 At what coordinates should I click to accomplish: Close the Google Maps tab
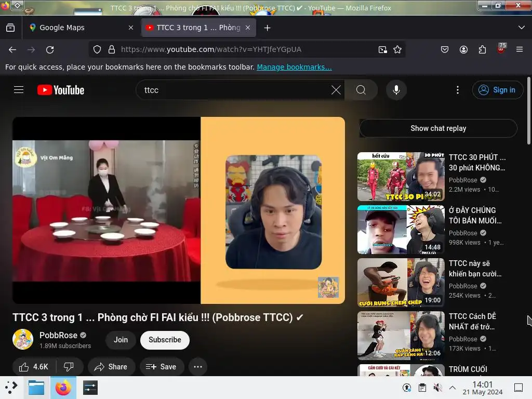pyautogui.click(x=131, y=28)
